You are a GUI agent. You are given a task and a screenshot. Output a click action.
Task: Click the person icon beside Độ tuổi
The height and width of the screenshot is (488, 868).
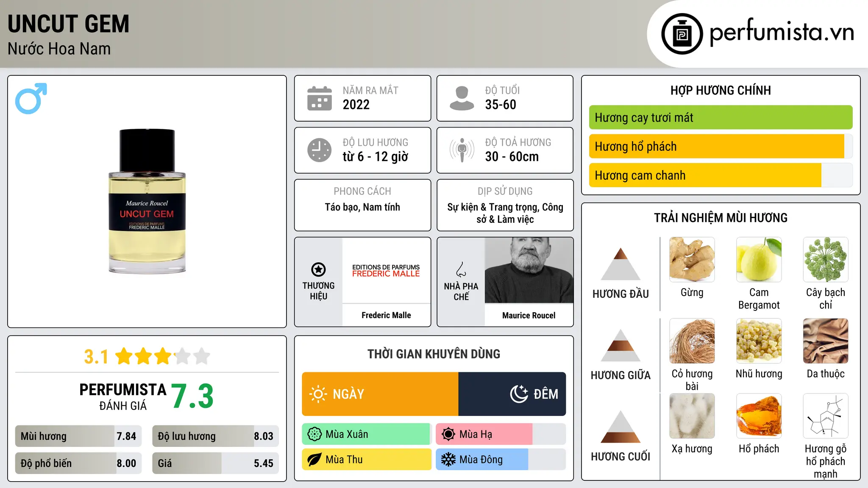click(x=462, y=98)
